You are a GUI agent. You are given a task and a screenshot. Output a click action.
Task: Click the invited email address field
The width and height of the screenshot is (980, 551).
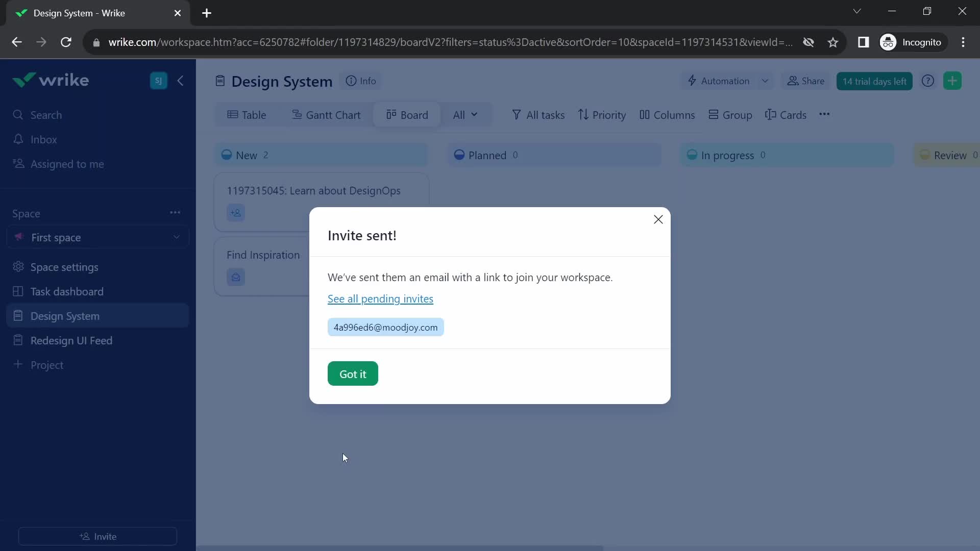tap(386, 327)
